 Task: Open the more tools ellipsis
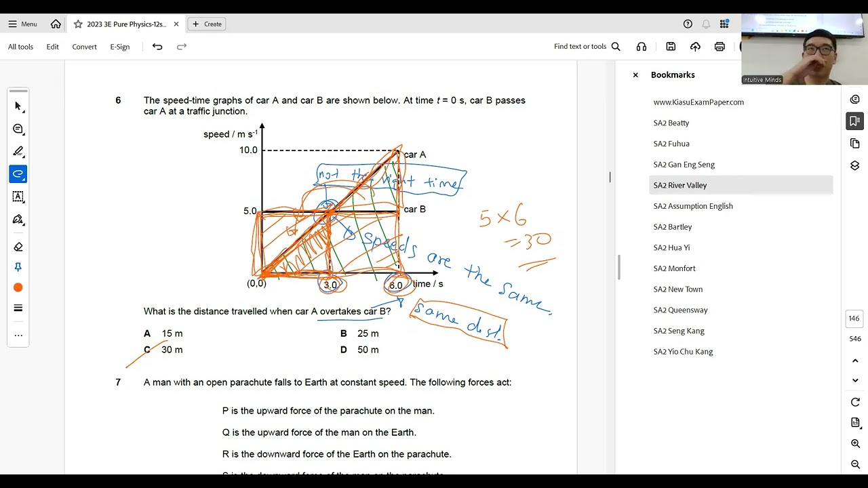pos(18,335)
